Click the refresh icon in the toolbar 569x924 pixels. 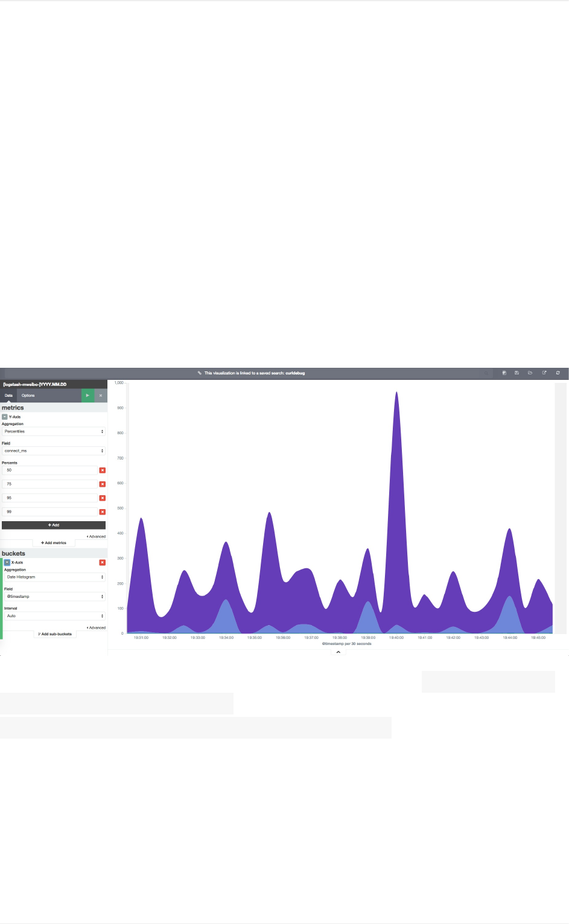point(558,373)
